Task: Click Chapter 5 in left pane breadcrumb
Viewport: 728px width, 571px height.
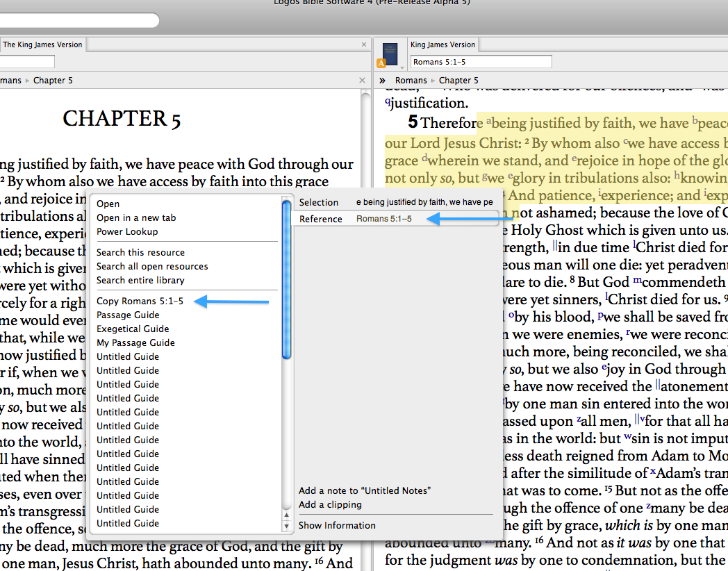Action: pos(53,81)
